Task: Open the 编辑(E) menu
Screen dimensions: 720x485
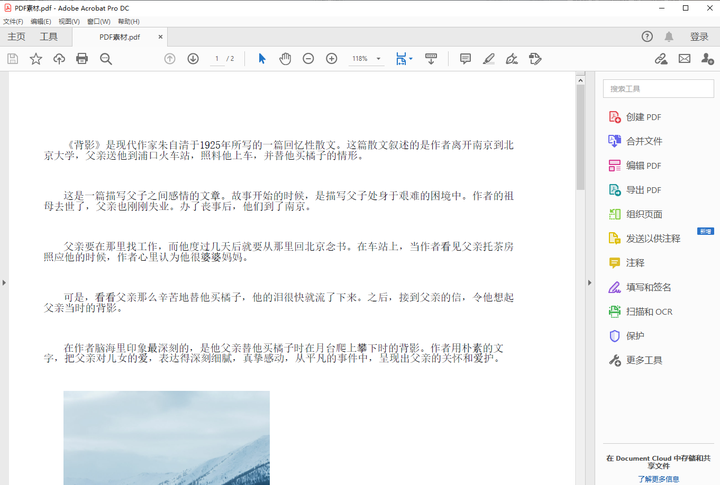Action: pyautogui.click(x=41, y=22)
